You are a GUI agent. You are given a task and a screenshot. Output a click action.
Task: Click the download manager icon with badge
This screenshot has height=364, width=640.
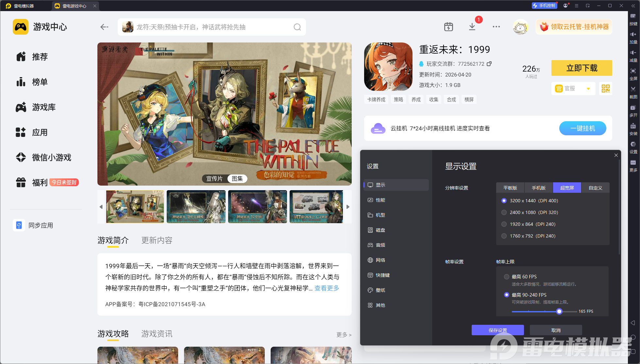coord(472,27)
